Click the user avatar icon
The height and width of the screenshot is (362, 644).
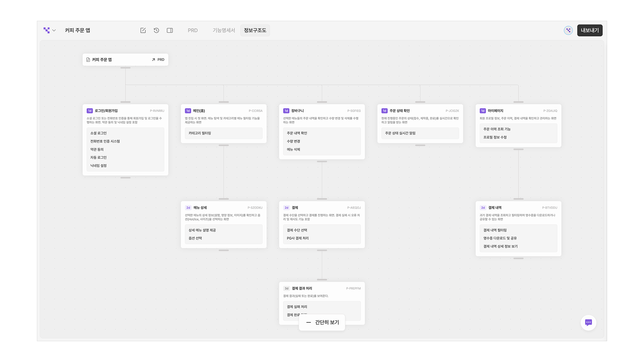(x=568, y=31)
